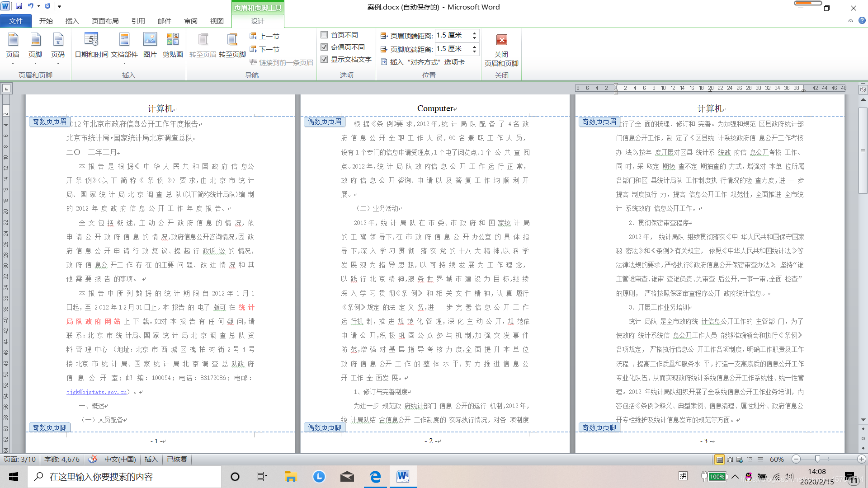
Task: Click the zoom slider in status bar
Action: coord(817,459)
